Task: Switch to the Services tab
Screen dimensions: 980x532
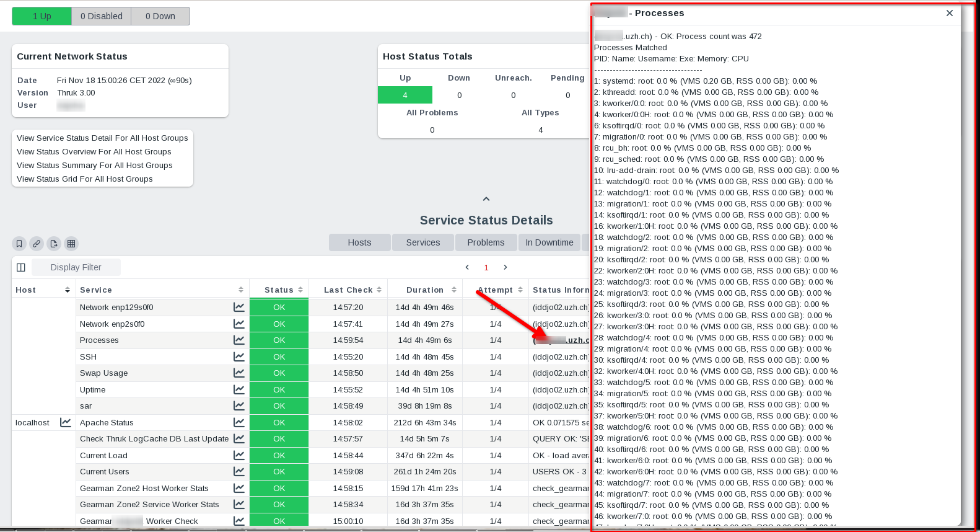Action: [423, 242]
